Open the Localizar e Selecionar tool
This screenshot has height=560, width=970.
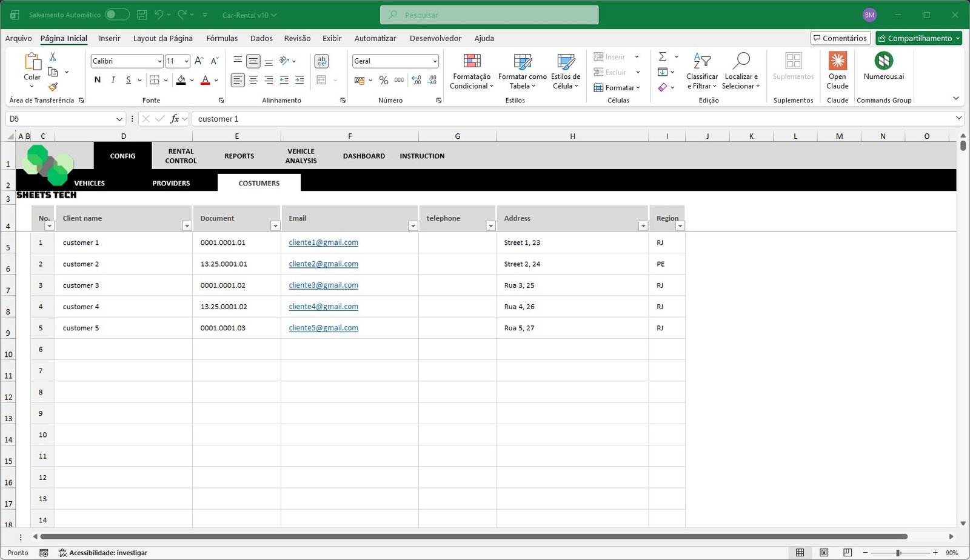[x=741, y=71]
